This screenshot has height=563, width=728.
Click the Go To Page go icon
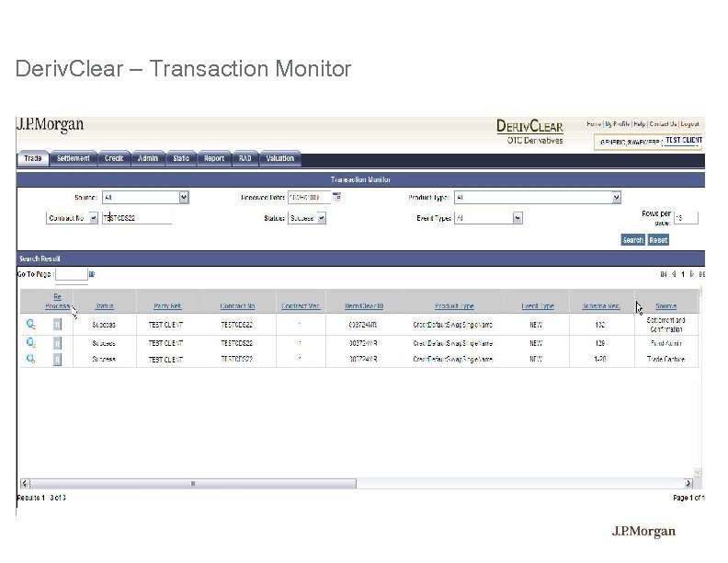tap(92, 274)
